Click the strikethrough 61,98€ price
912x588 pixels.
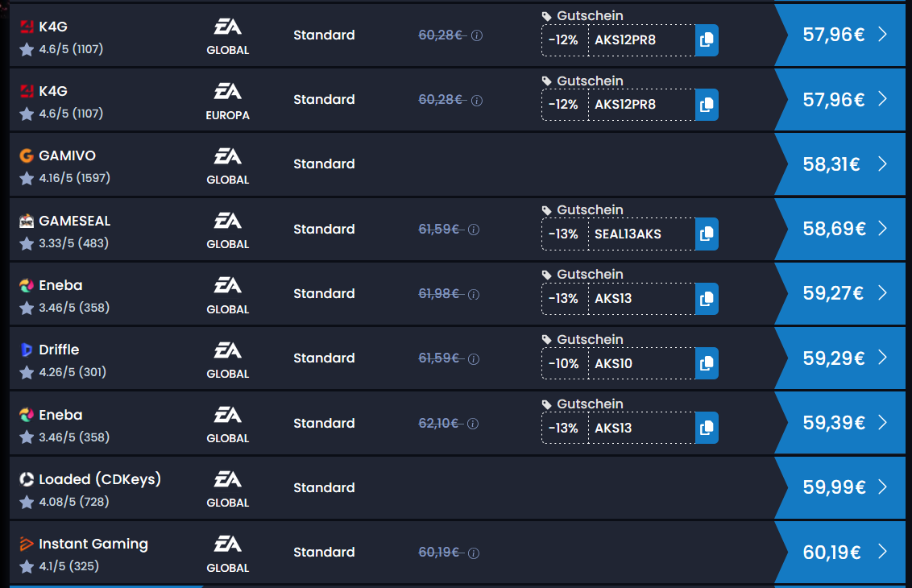tap(440, 294)
